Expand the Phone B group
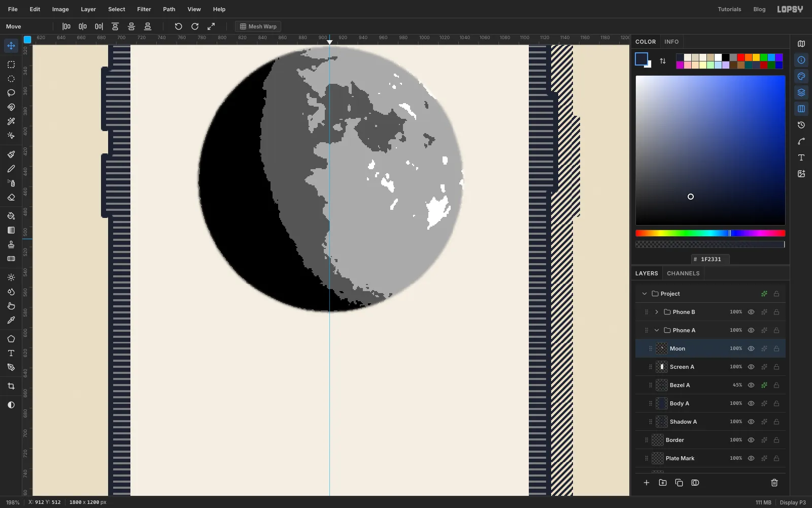Viewport: 812px width, 508px height. coord(657,312)
